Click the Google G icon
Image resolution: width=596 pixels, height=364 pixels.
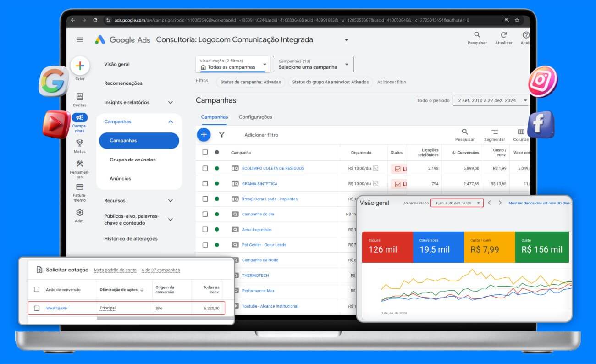pos(54,82)
